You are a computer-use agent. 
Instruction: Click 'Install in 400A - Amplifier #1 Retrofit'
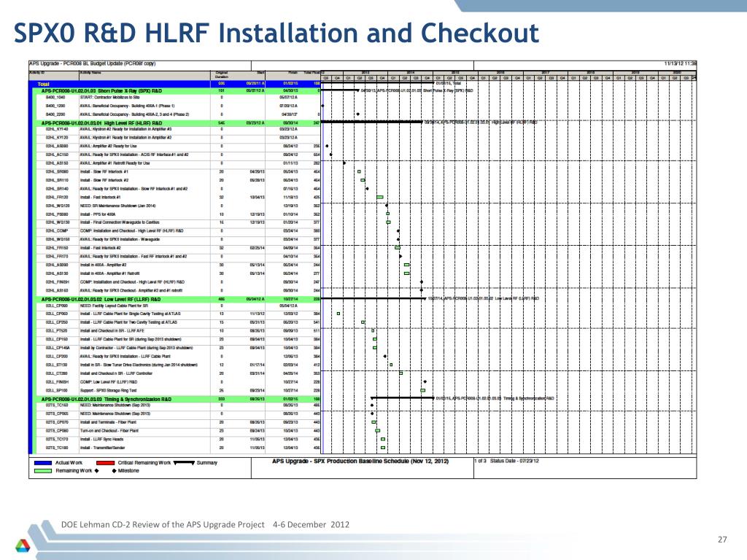pyautogui.click(x=109, y=273)
